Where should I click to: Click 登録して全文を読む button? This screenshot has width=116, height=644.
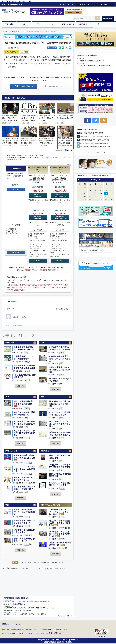(24, 86)
